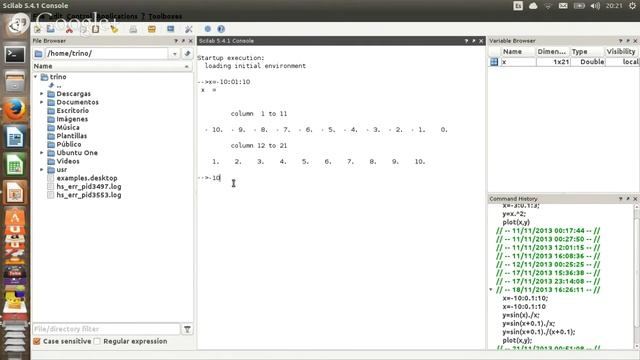This screenshot has height=360, width=640.
Task: Open the ? help menu
Action: pyautogui.click(x=143, y=16)
